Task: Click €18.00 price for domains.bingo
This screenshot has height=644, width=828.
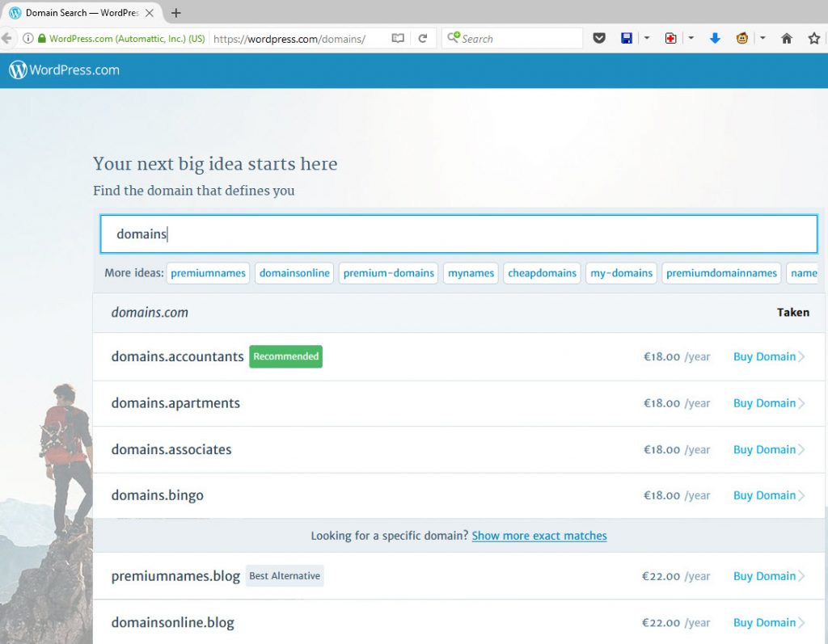Action: pyautogui.click(x=661, y=495)
